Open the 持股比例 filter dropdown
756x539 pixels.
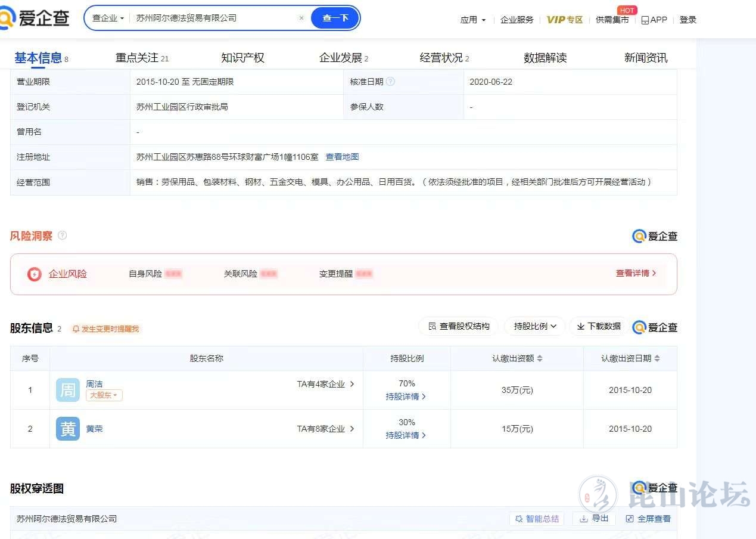click(535, 326)
